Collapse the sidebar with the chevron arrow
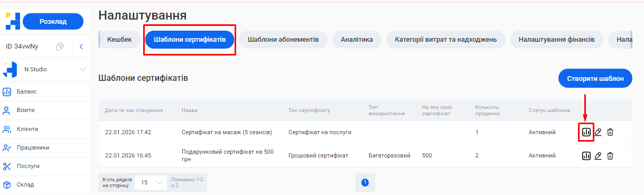Image resolution: width=644 pixels, height=195 pixels. [81, 47]
